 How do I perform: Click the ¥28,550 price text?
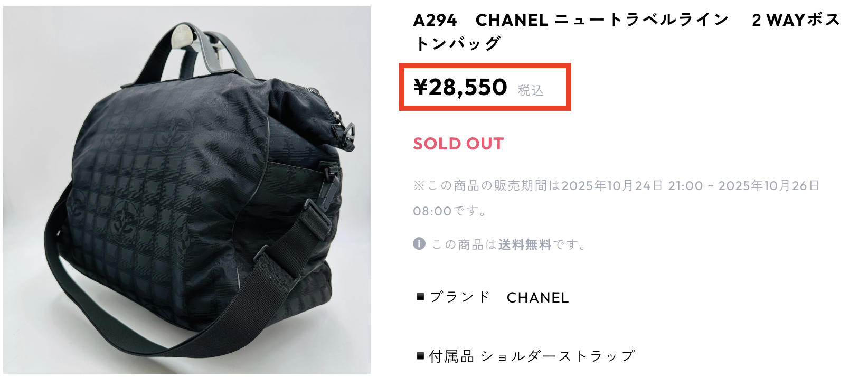coord(460,88)
